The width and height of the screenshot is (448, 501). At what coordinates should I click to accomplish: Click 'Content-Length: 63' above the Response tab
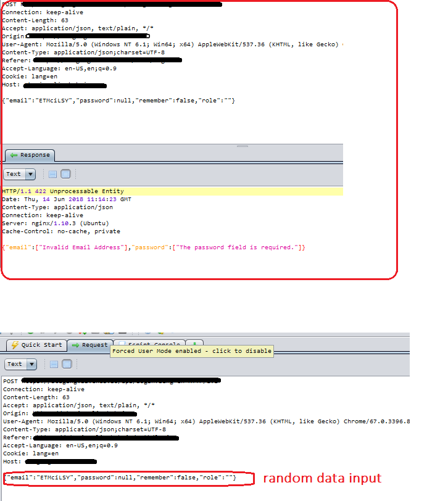click(35, 20)
